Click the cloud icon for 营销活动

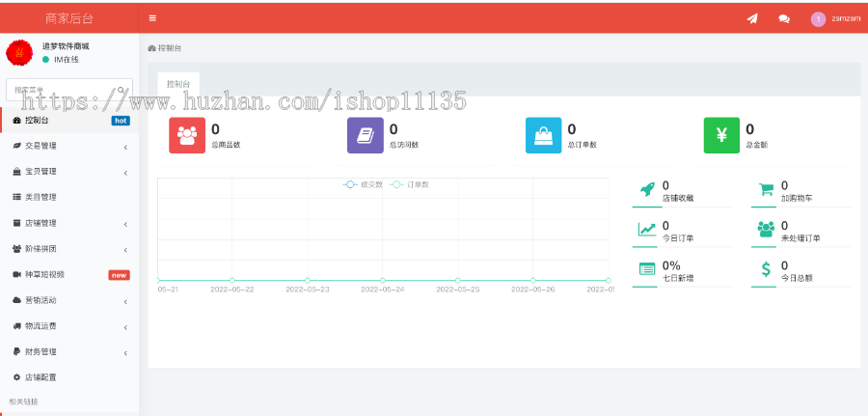(16, 300)
